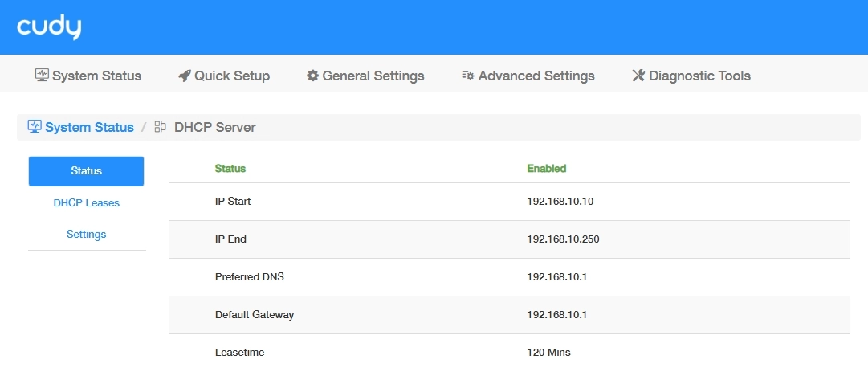868x384 pixels.
Task: Open the Quick Setup menu label
Action: (232, 76)
